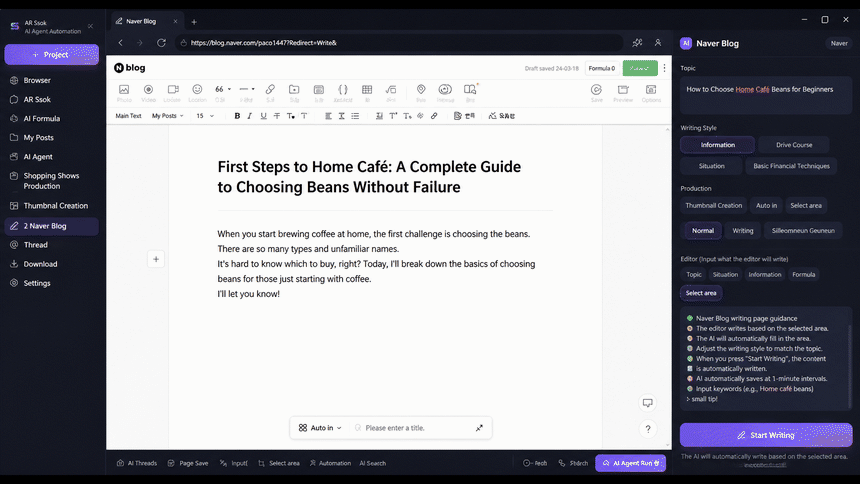860x484 pixels.
Task: Select the Normal production mode
Action: [x=703, y=230]
